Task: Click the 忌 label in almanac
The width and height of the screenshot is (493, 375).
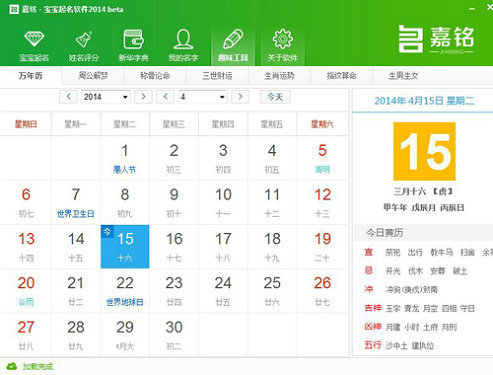Action: point(368,271)
